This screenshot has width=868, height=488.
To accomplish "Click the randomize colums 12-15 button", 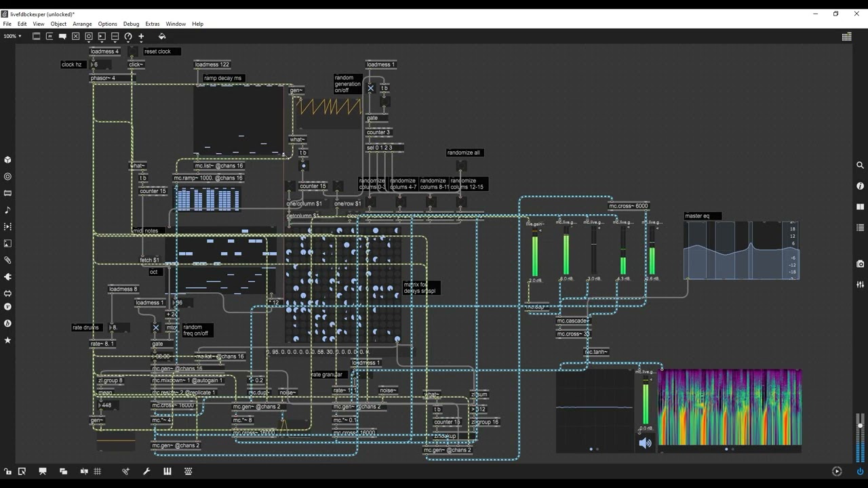I will tap(460, 202).
